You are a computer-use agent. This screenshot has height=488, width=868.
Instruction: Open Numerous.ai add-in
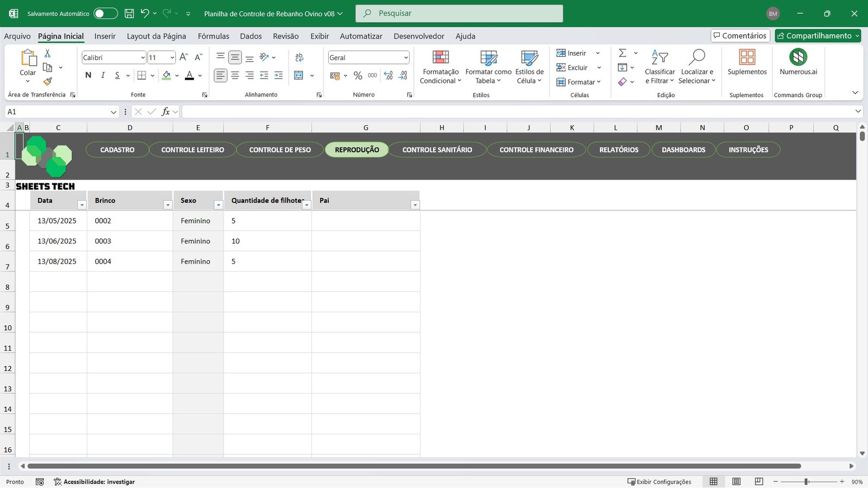point(798,62)
